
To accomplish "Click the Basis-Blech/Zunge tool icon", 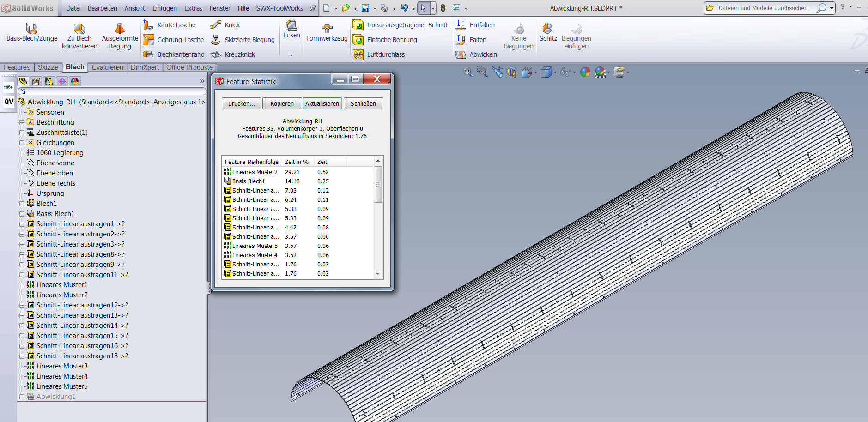I will coord(31,29).
